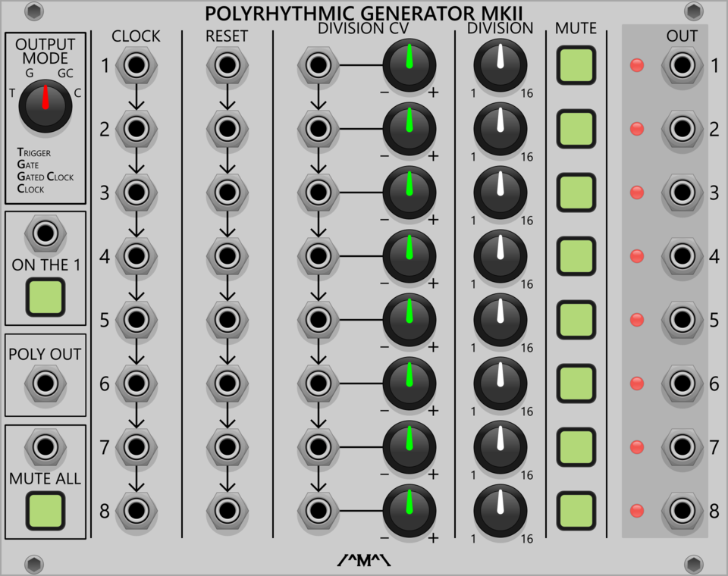
Task: Click the Out jack for channel 6
Action: click(682, 383)
